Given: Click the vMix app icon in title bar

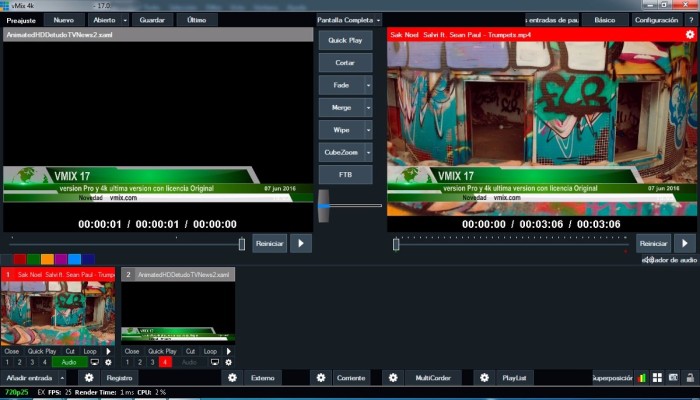Looking at the screenshot, I should tap(4, 5).
